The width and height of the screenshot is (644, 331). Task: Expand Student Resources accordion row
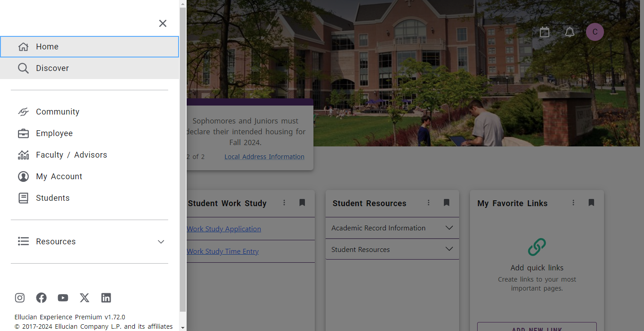click(392, 250)
